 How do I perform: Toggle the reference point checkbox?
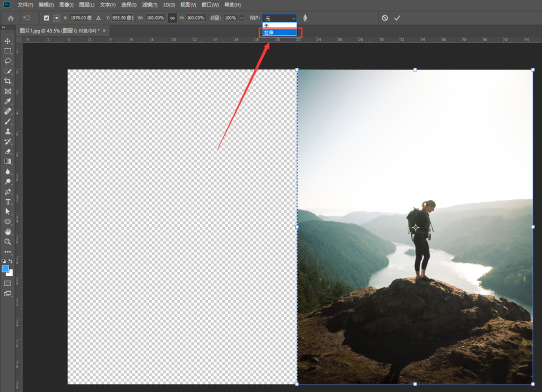(x=46, y=18)
